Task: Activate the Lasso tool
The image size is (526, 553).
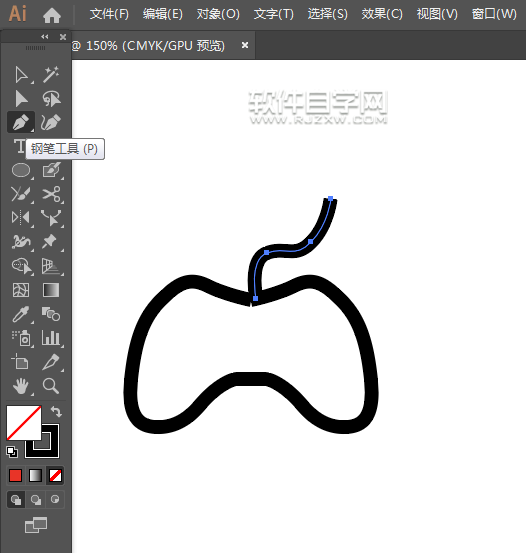Action: click(x=51, y=98)
